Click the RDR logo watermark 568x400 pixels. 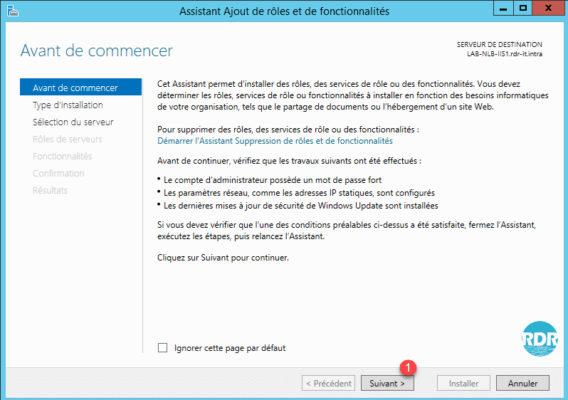[x=540, y=339]
